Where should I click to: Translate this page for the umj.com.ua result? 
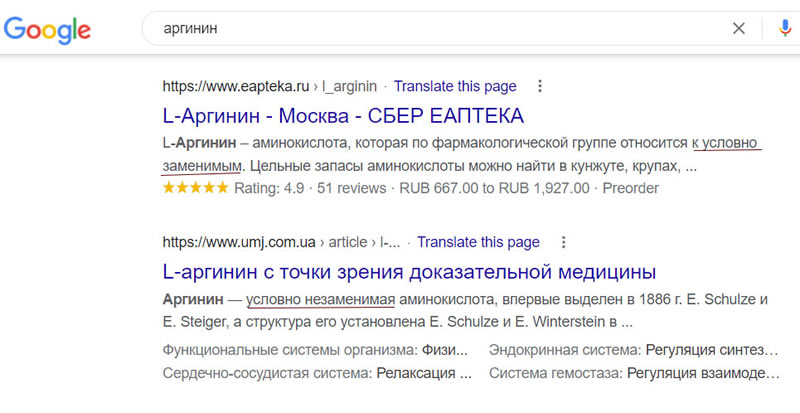click(479, 242)
